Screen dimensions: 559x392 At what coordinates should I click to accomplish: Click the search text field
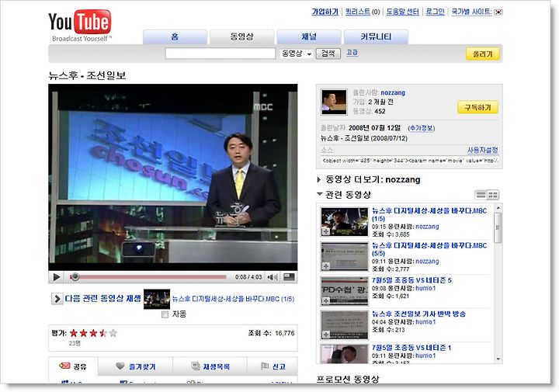(x=220, y=54)
